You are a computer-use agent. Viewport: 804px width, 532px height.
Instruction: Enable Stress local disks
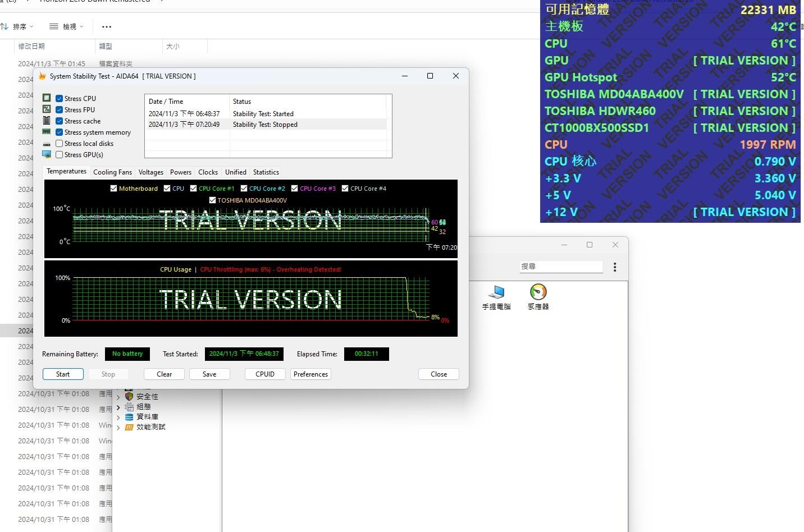[59, 143]
